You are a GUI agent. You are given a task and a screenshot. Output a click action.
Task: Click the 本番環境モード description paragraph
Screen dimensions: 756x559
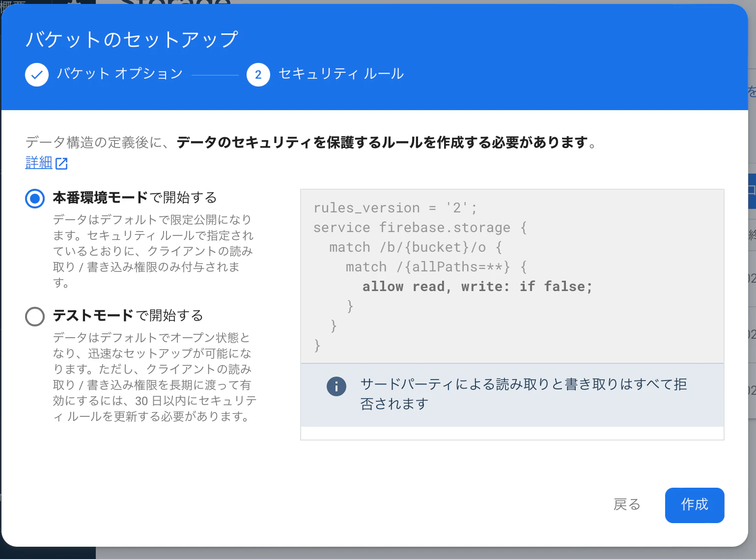(153, 251)
